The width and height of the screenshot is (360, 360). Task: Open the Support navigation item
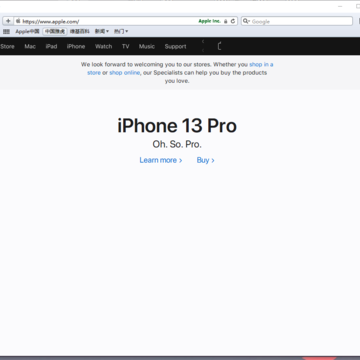coord(175,46)
